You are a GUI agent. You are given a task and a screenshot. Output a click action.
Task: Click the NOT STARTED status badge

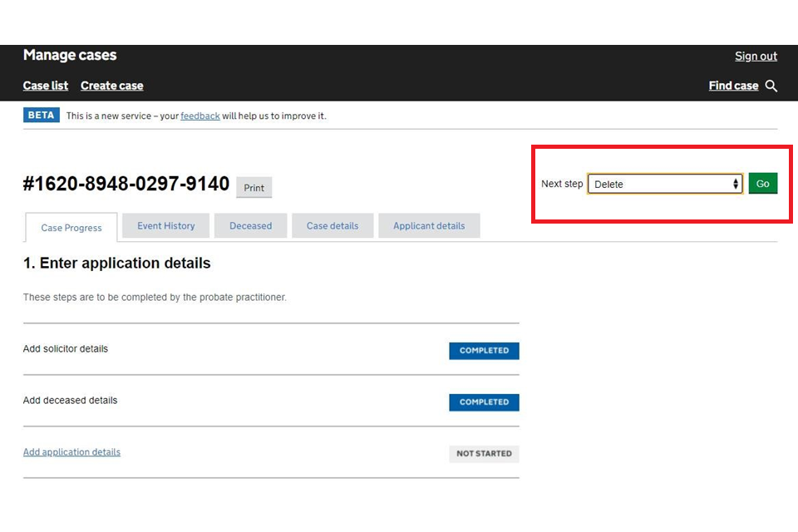(x=484, y=454)
